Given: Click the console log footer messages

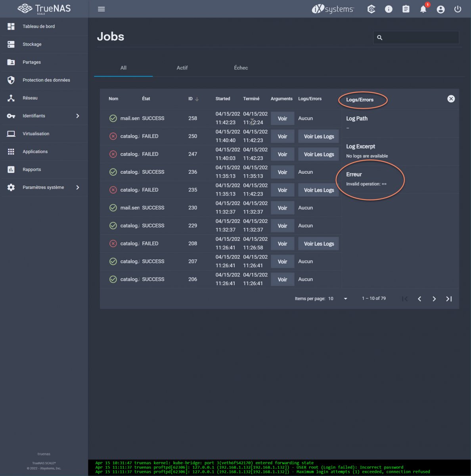Looking at the screenshot, I should coord(280,467).
